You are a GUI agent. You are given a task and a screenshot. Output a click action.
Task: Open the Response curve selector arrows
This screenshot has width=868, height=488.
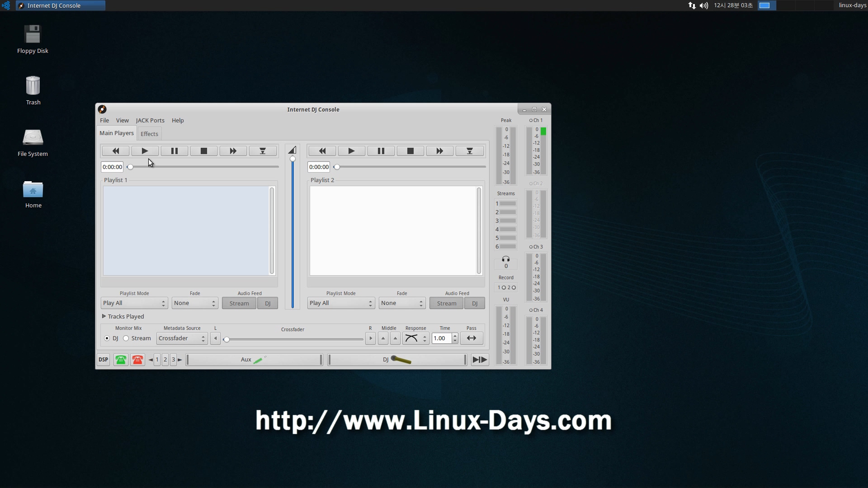pos(425,338)
